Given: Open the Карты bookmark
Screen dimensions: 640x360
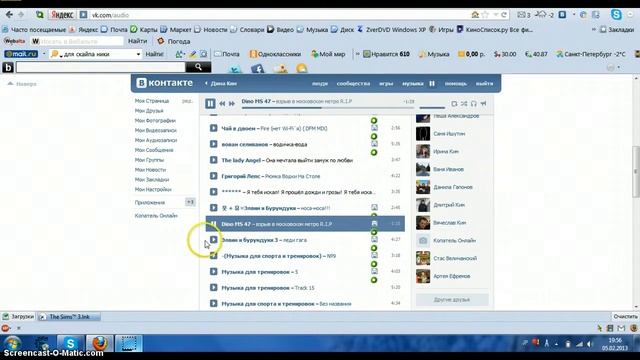Looking at the screenshot, I should click(144, 29).
